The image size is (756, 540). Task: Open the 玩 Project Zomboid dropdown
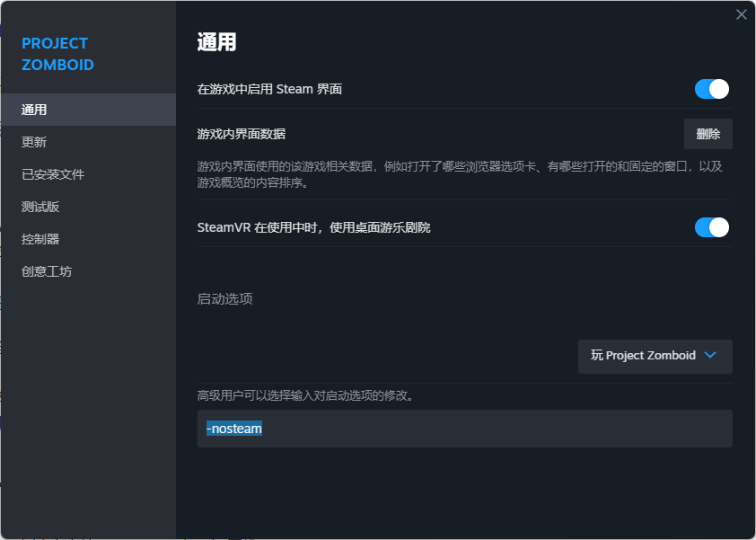click(x=655, y=356)
